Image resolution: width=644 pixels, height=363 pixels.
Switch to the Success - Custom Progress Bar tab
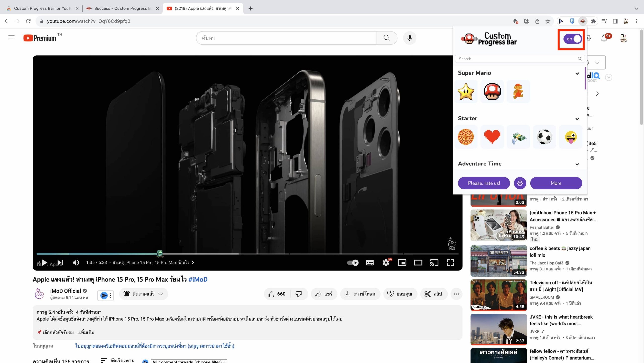[122, 8]
